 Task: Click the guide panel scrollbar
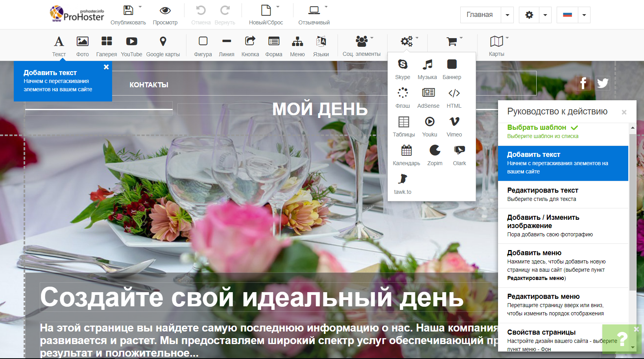click(633, 212)
